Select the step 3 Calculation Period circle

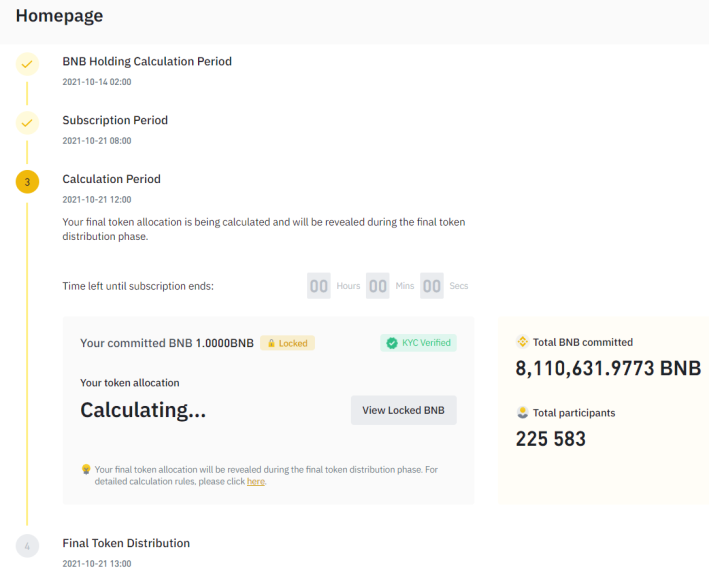pos(27,182)
